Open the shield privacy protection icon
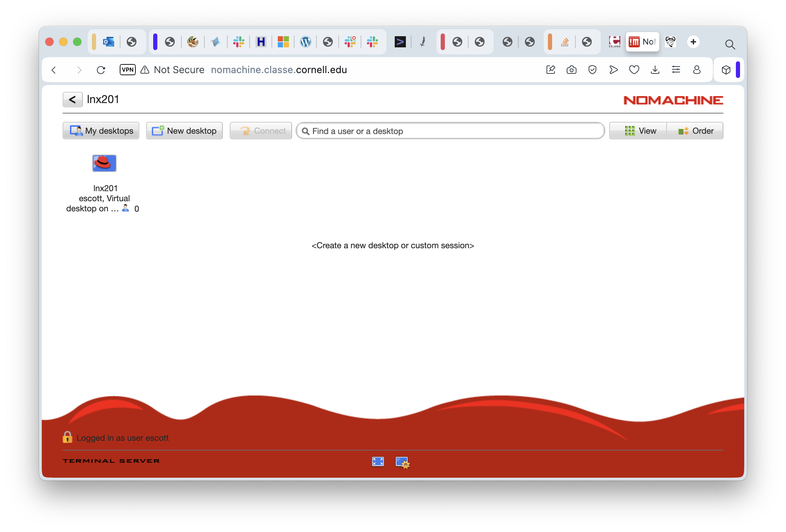786x532 pixels. click(x=592, y=70)
